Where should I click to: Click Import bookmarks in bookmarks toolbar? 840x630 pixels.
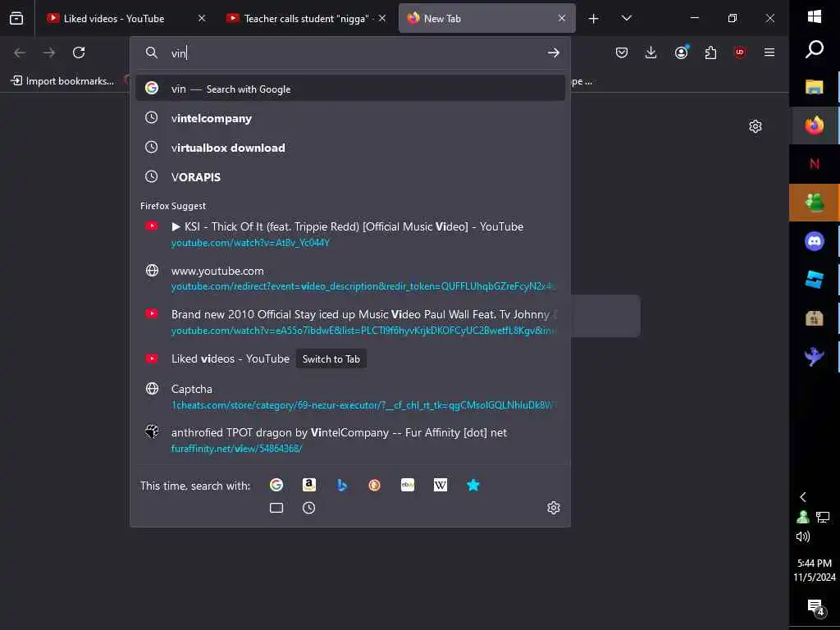tap(62, 81)
